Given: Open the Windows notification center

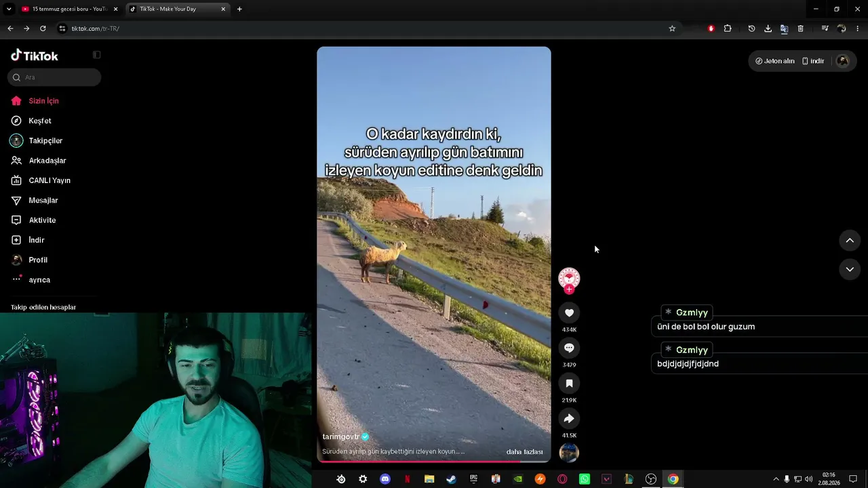Looking at the screenshot, I should pyautogui.click(x=853, y=479).
